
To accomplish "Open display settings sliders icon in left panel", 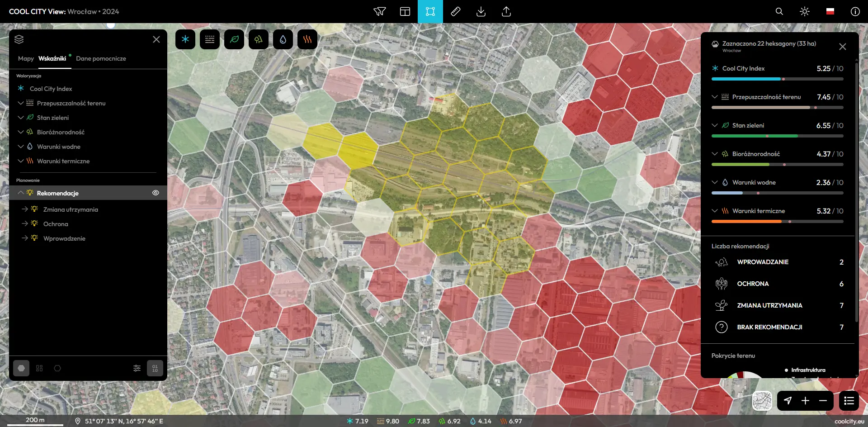I will pos(137,368).
